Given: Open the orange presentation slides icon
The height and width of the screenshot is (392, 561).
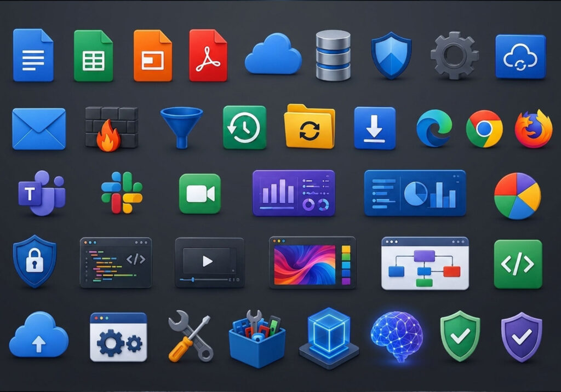Looking at the screenshot, I should pos(153,55).
